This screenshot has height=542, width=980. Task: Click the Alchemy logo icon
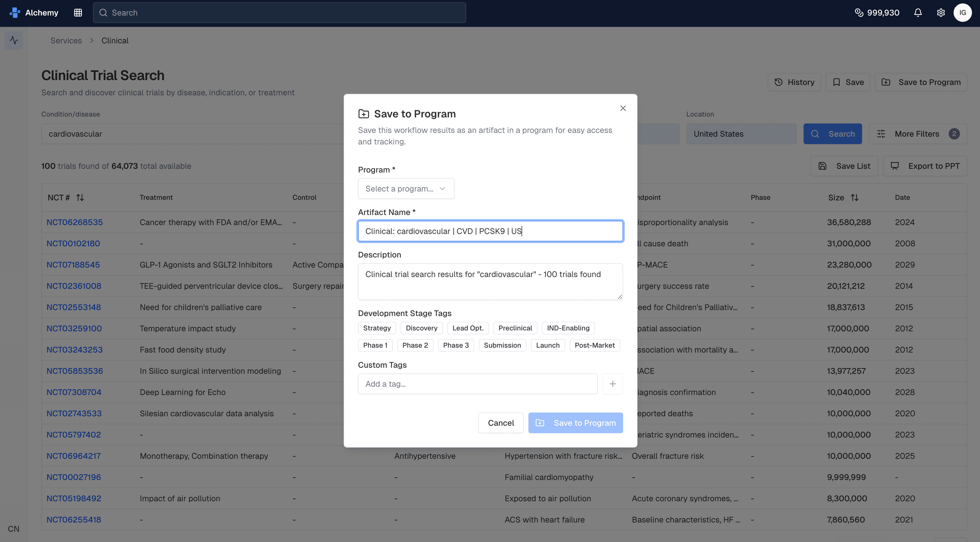click(x=14, y=13)
